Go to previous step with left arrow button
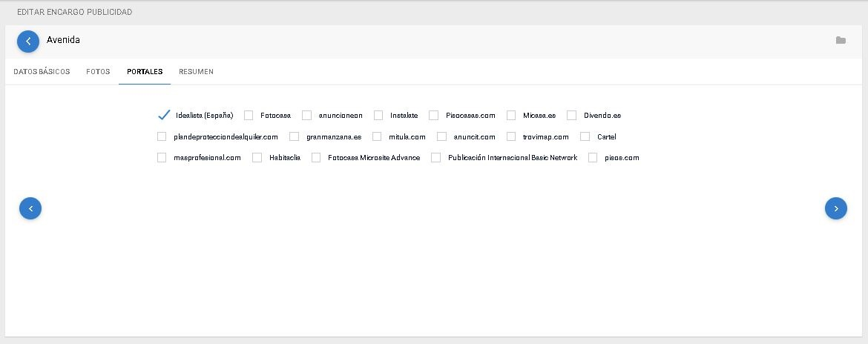The height and width of the screenshot is (344, 868). coord(30,208)
